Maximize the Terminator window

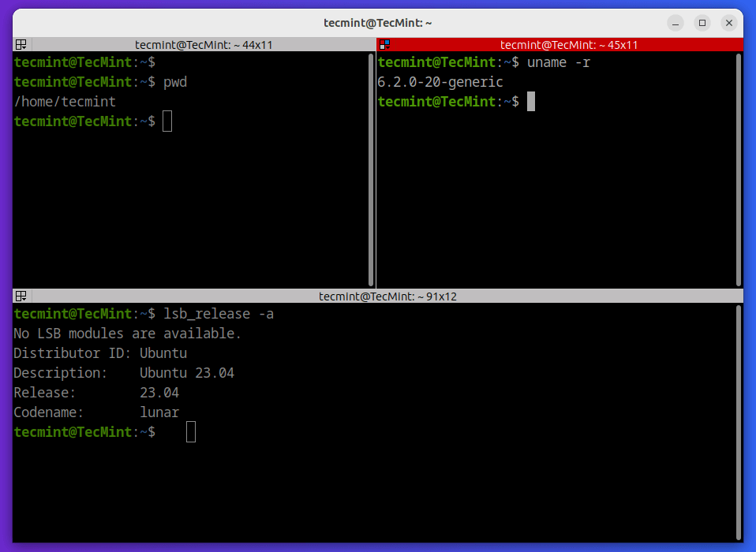[702, 23]
